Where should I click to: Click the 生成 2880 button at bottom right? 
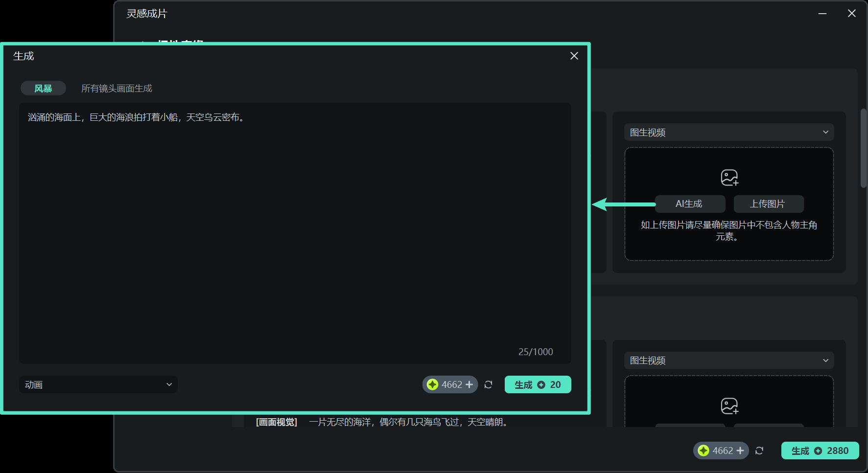coord(820,450)
